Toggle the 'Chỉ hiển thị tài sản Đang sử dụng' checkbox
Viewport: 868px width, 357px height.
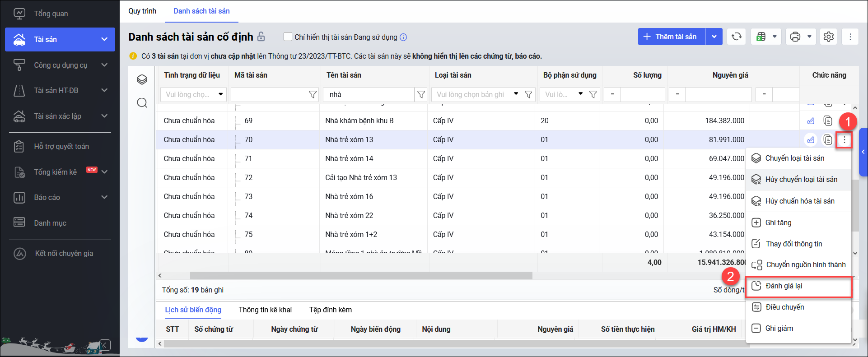[x=288, y=37]
